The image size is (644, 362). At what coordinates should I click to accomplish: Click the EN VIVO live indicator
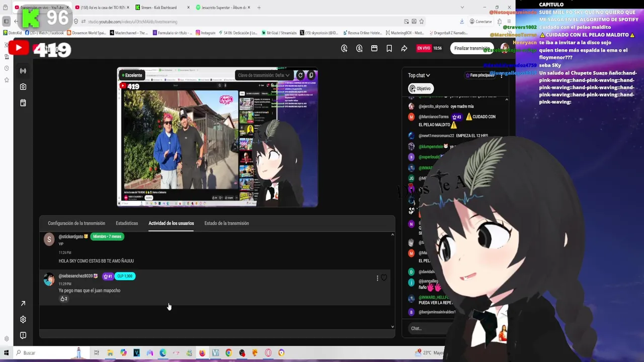click(x=424, y=48)
